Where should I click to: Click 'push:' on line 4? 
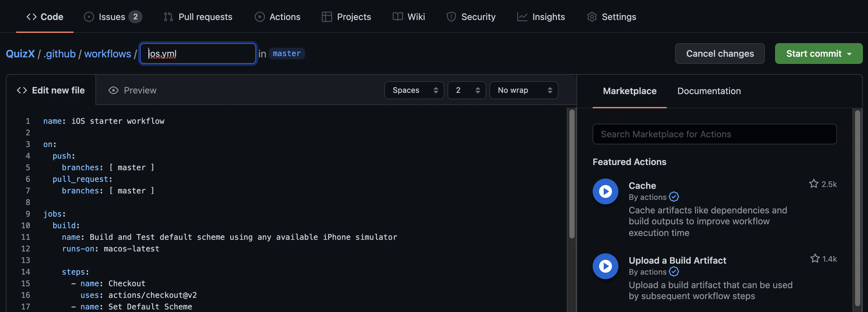coord(64,156)
